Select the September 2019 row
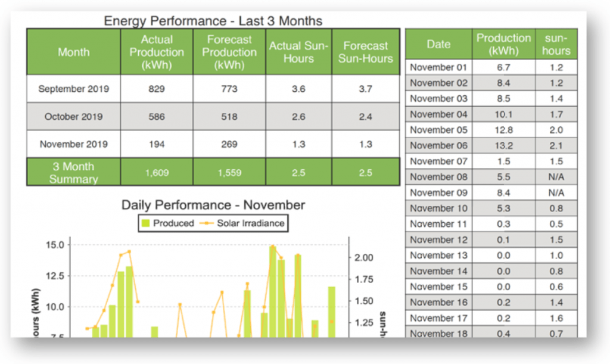The width and height of the screenshot is (610, 364). pyautogui.click(x=73, y=88)
